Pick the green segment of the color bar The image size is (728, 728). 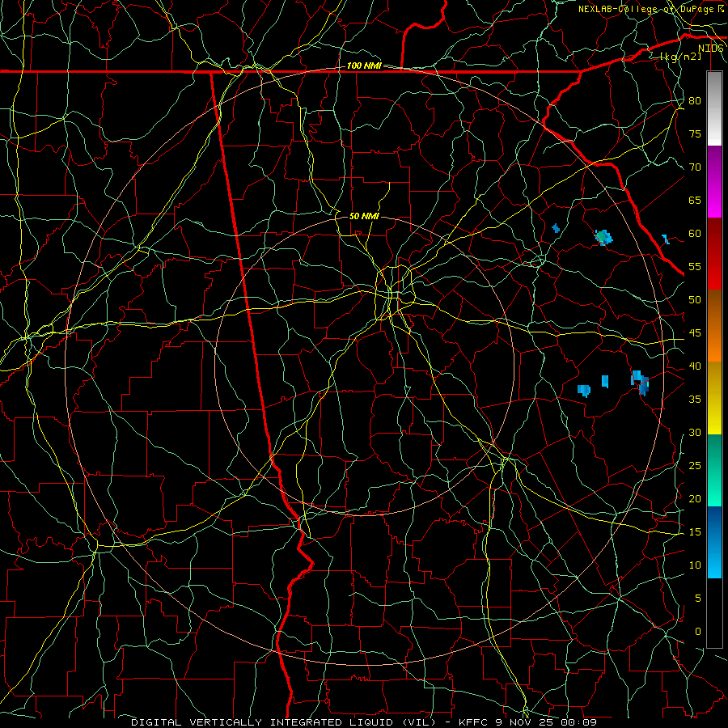tap(714, 470)
